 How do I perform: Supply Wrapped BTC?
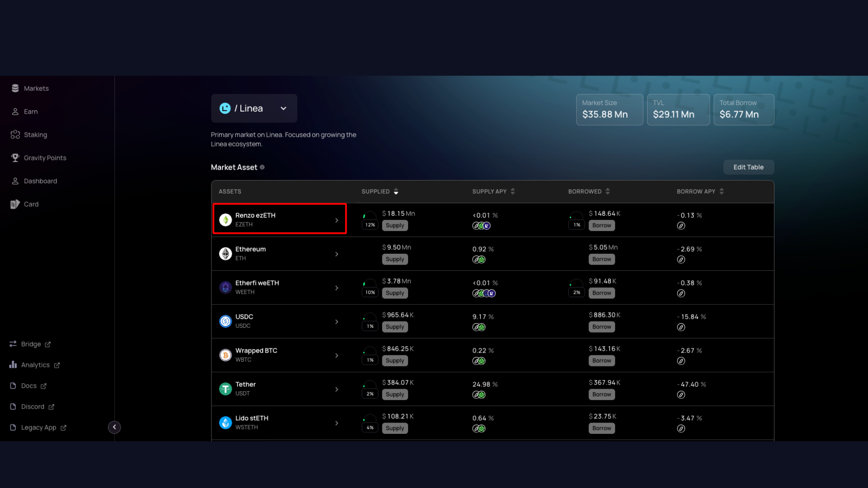(x=395, y=361)
